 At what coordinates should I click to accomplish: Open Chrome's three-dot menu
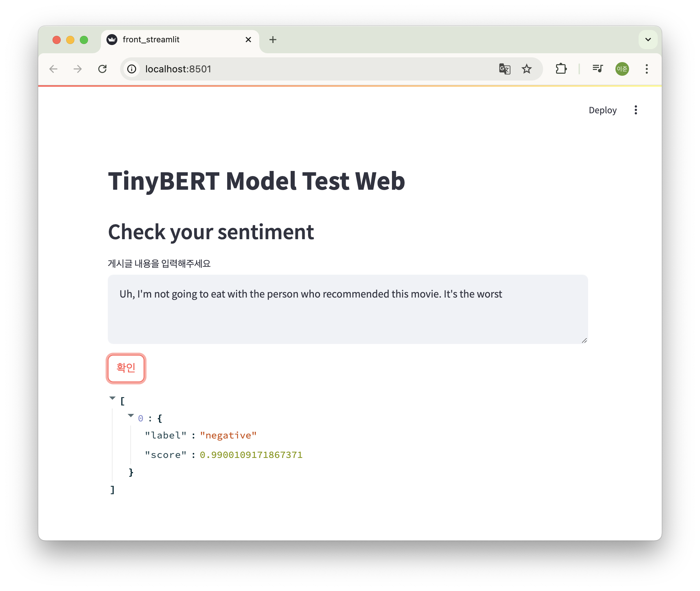coord(646,69)
